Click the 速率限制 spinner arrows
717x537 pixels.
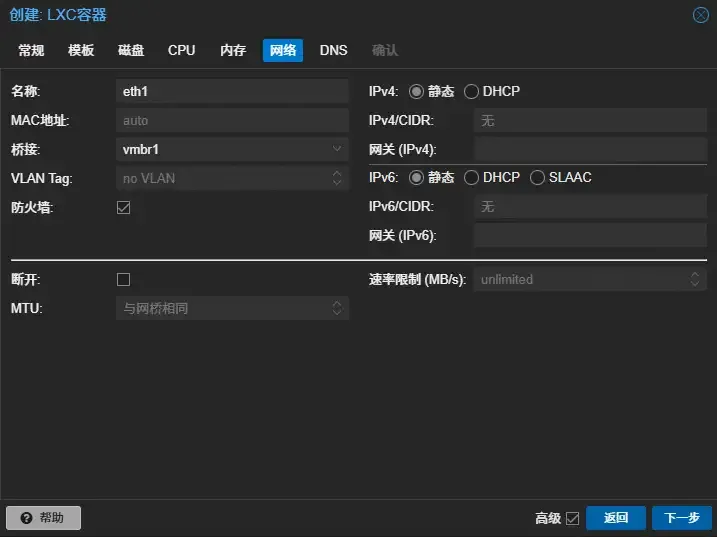pyautogui.click(x=695, y=279)
